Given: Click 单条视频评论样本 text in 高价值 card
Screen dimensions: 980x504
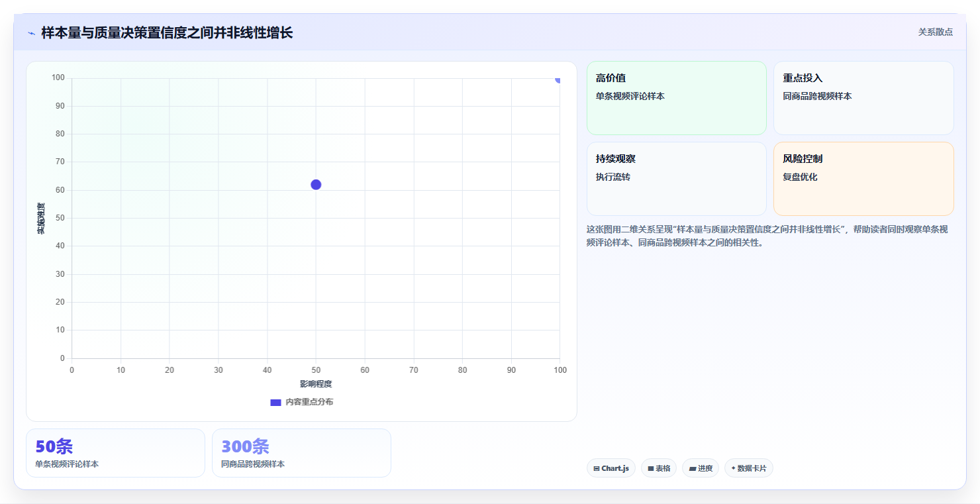Looking at the screenshot, I should pyautogui.click(x=630, y=96).
